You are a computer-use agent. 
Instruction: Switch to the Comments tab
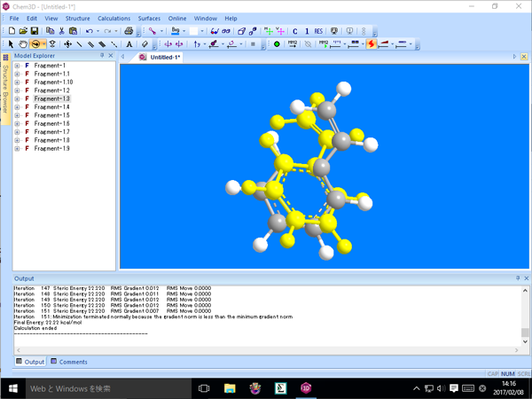[69, 362]
